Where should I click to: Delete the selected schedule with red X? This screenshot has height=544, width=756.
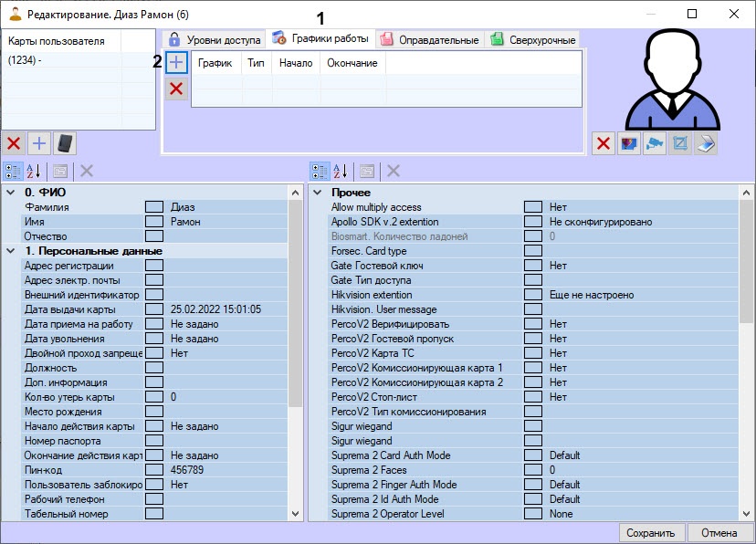tap(176, 88)
